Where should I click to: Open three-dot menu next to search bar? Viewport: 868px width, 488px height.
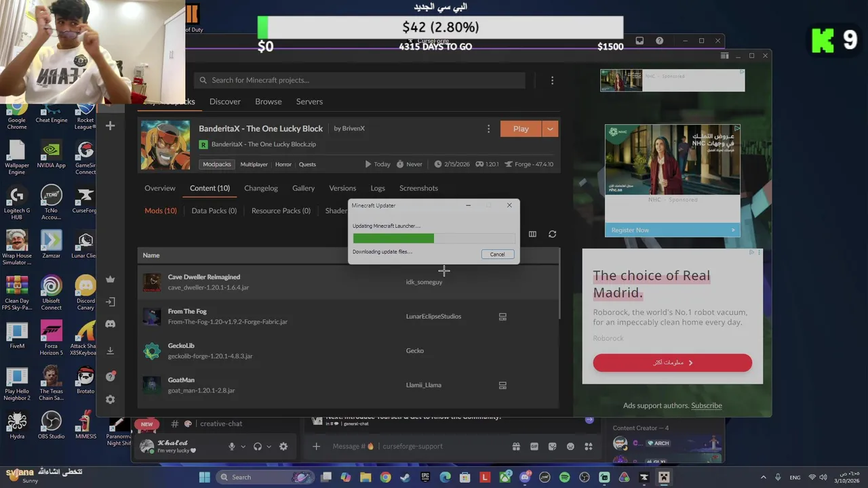click(x=552, y=80)
